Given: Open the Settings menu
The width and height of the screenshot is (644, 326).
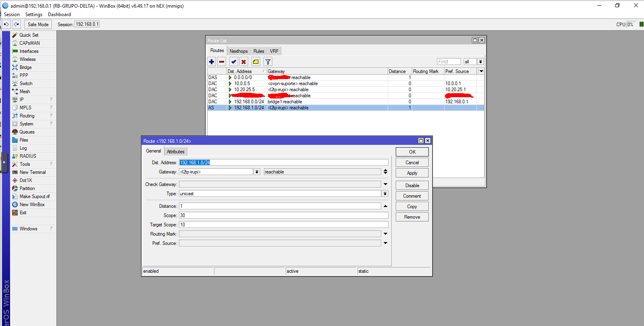Looking at the screenshot, I should coord(34,15).
